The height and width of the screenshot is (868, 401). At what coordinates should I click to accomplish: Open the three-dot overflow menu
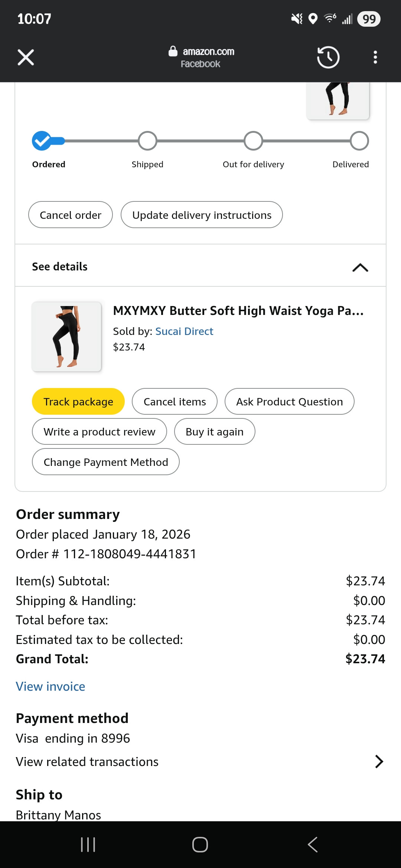(x=375, y=57)
